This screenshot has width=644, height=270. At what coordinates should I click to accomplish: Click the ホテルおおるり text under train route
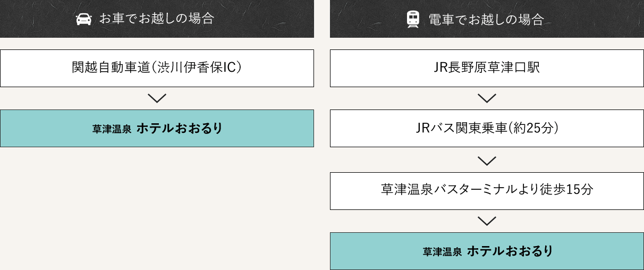coord(510,251)
